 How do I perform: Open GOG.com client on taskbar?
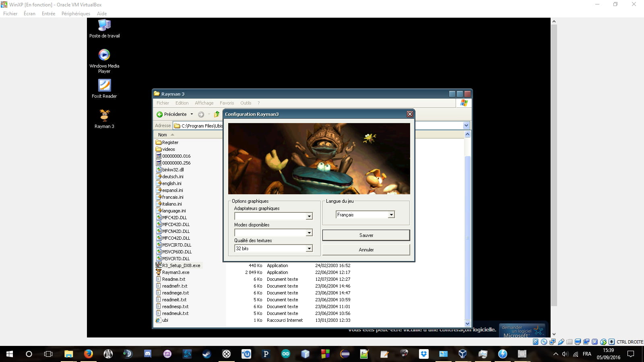[167, 354]
